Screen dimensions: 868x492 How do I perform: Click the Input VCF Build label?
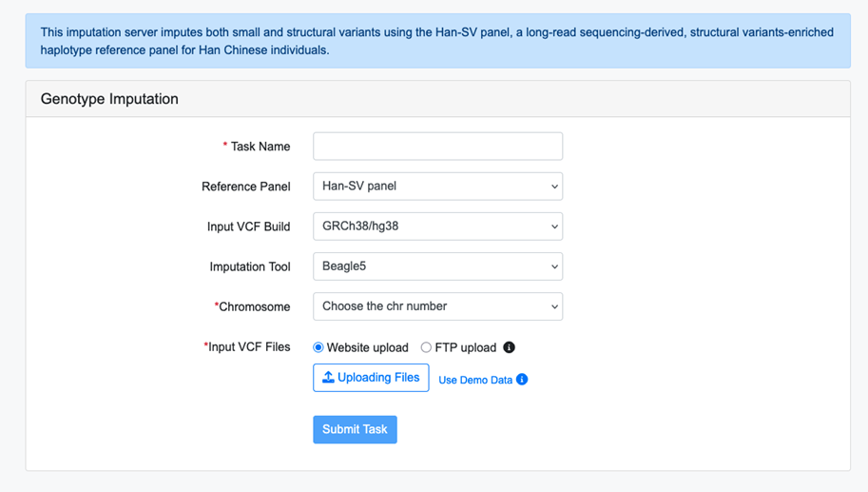pyautogui.click(x=248, y=226)
